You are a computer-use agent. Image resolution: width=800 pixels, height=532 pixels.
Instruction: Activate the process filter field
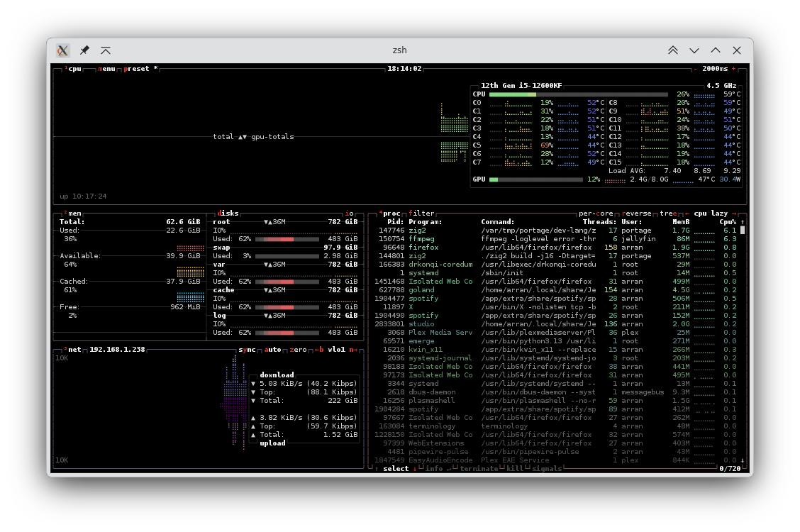421,214
